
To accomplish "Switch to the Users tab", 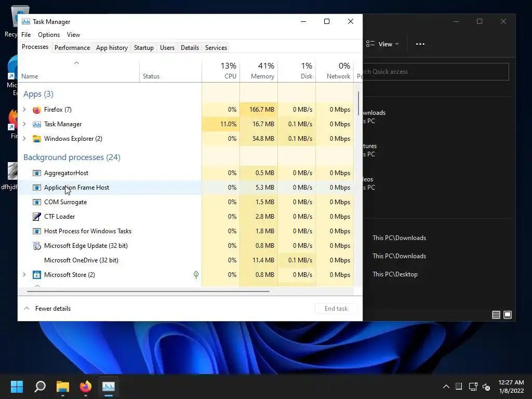I will tap(167, 48).
